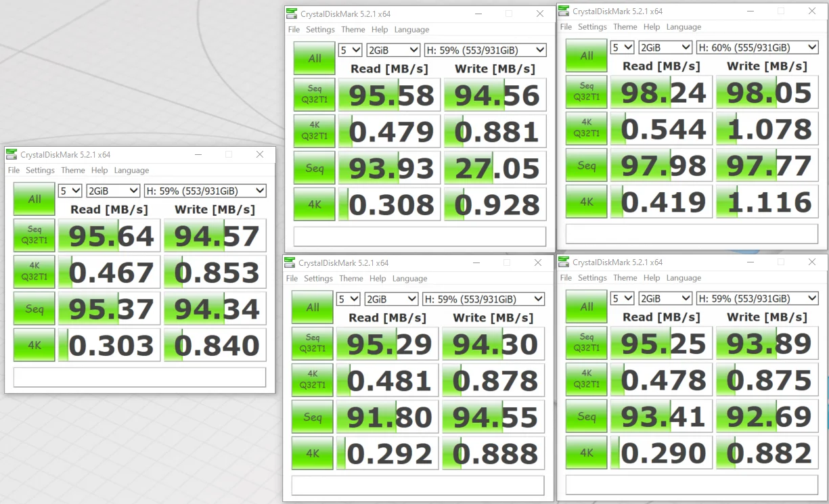Select the 0.308 4K read result
Image resolution: width=829 pixels, height=504 pixels.
(x=390, y=204)
